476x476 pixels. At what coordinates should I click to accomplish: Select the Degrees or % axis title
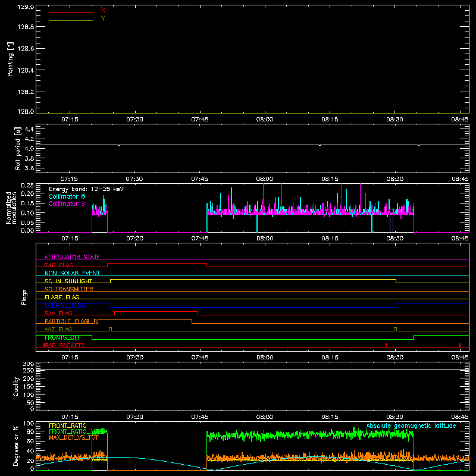pos(16,446)
